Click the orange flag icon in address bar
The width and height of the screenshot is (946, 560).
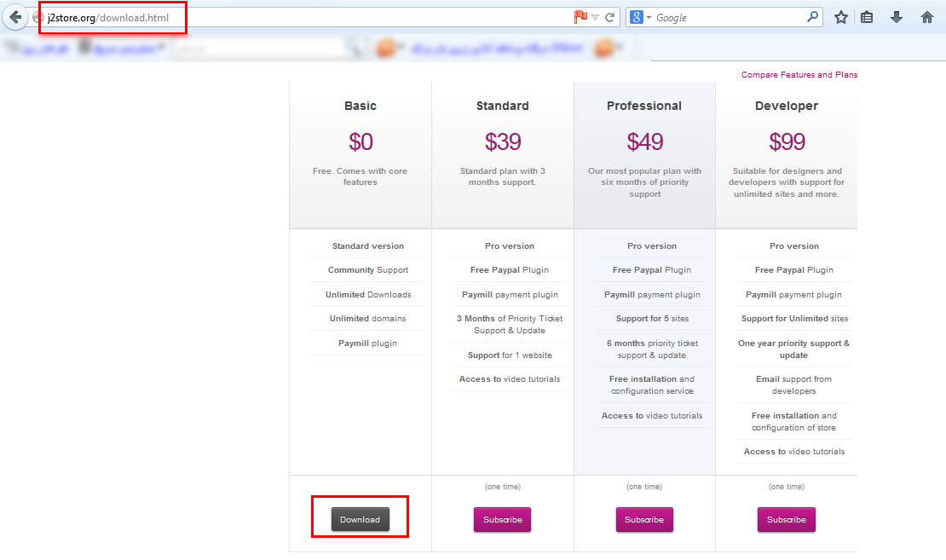(580, 17)
